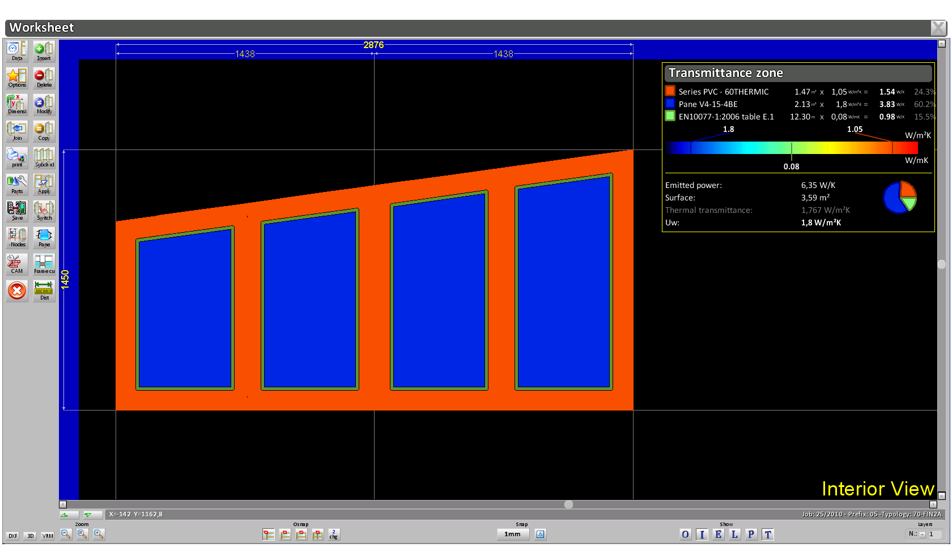This screenshot has width=952, height=560.
Task: Close the Worksheet window
Action: (x=939, y=28)
